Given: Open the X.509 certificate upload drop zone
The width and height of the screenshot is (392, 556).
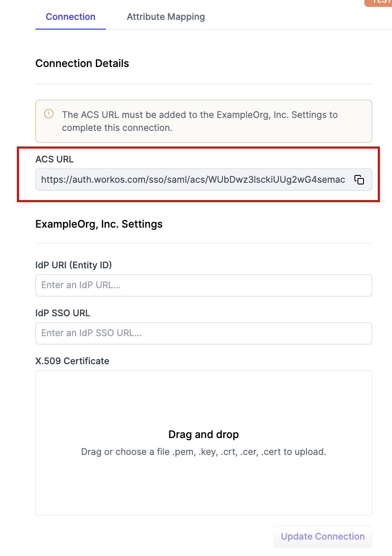Looking at the screenshot, I should pos(203,442).
